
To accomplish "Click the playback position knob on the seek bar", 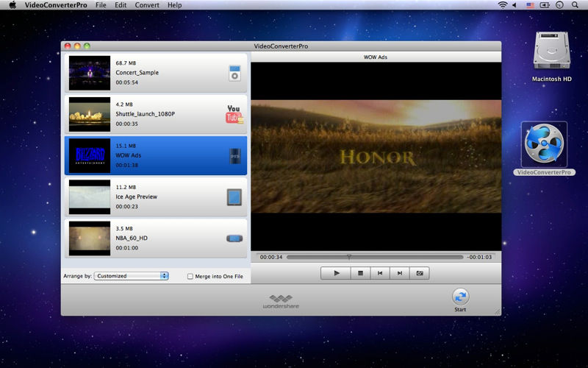I will (x=348, y=257).
